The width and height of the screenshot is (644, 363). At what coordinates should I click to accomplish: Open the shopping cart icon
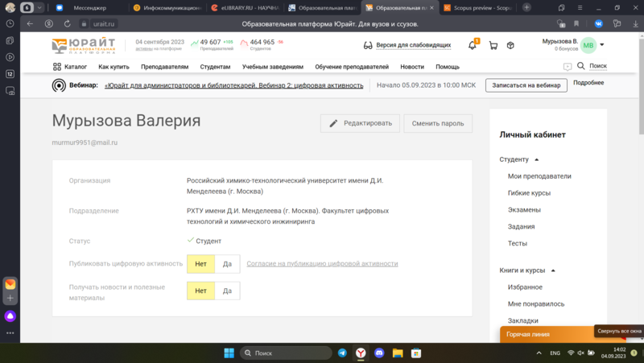click(493, 46)
